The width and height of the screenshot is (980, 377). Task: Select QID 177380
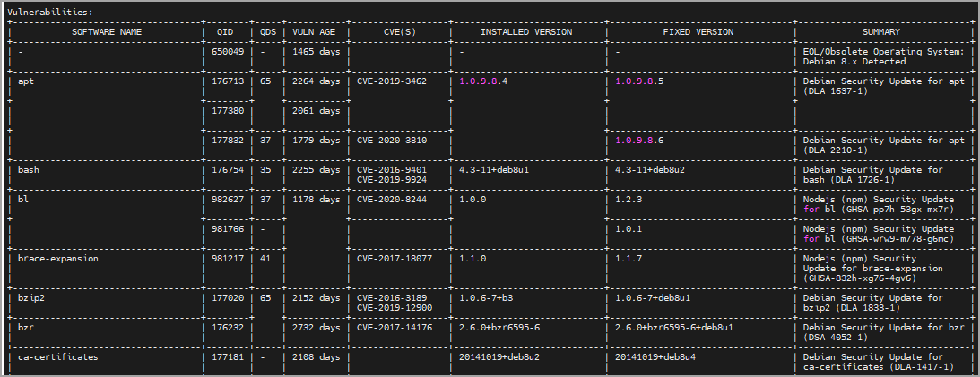(227, 110)
